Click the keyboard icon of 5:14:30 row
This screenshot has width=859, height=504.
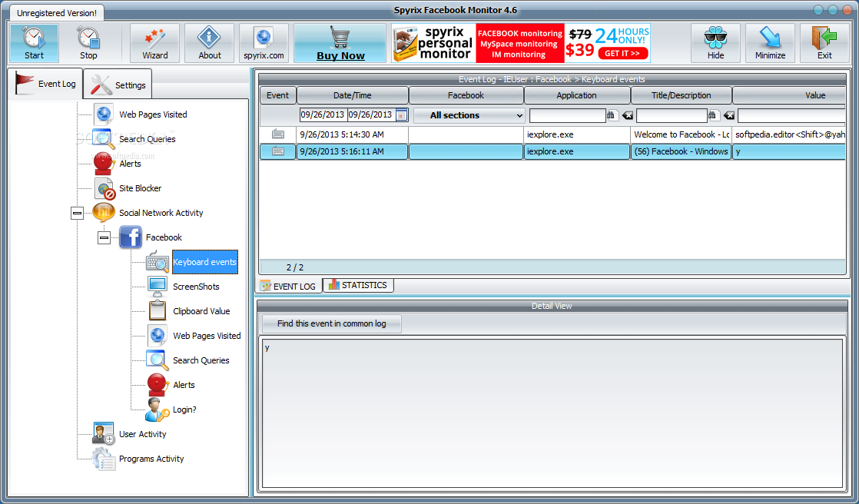[x=277, y=134]
